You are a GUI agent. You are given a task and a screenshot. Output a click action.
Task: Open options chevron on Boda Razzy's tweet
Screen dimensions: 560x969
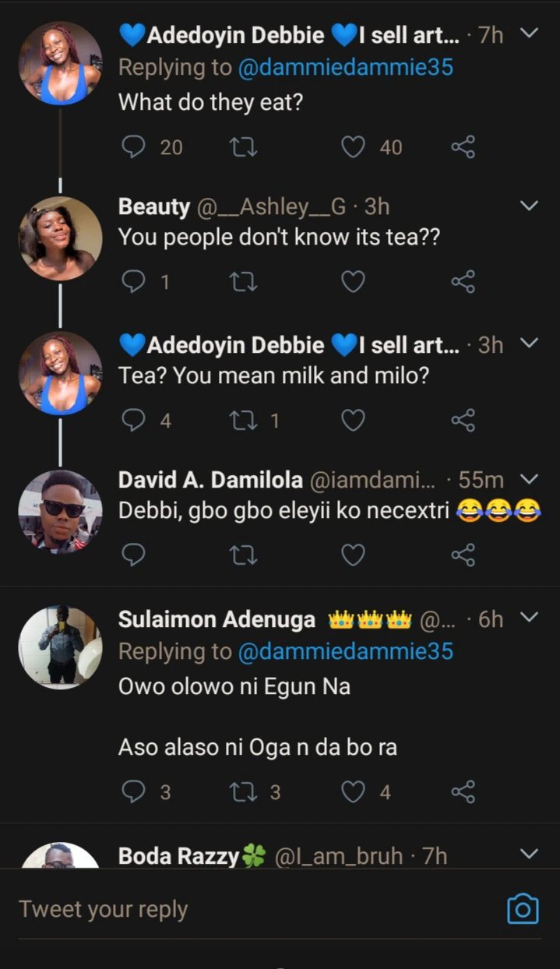(x=529, y=854)
